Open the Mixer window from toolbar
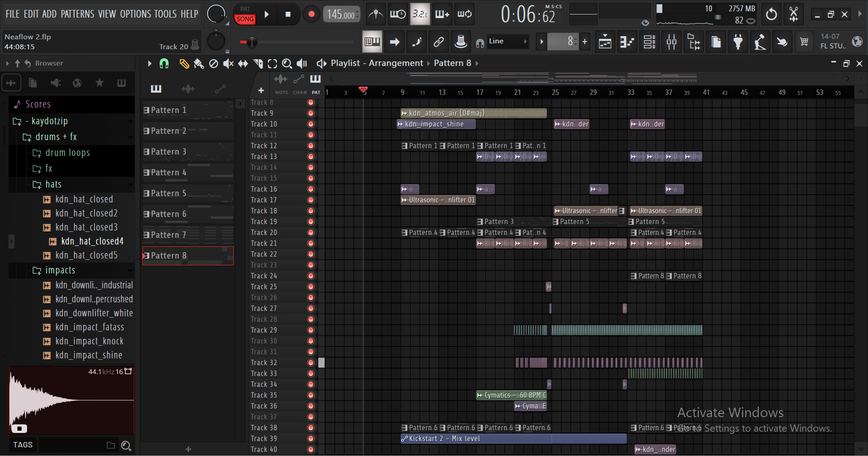This screenshot has width=868, height=456. coord(671,42)
